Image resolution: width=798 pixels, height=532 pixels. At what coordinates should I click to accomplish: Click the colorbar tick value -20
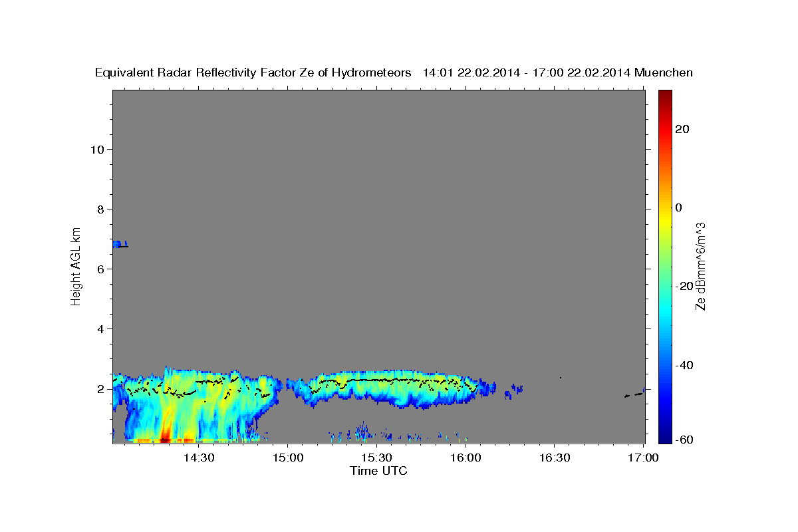tap(685, 286)
